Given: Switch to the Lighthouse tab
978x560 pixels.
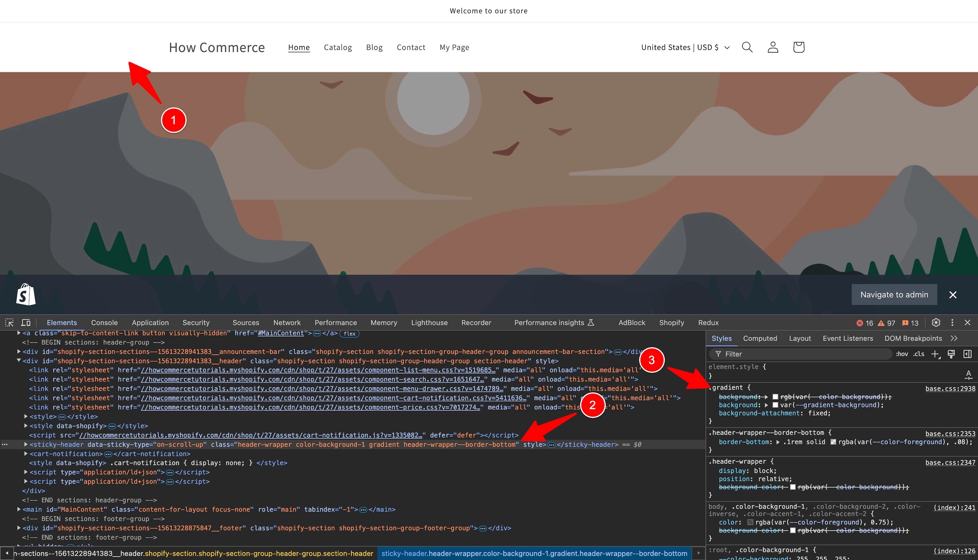Looking at the screenshot, I should click(429, 323).
